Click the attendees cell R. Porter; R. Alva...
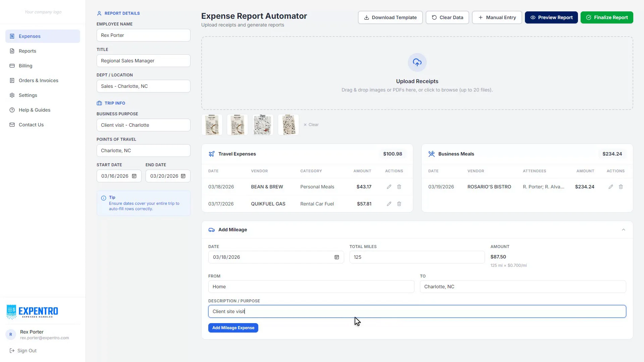Image resolution: width=644 pixels, height=362 pixels. (543, 187)
